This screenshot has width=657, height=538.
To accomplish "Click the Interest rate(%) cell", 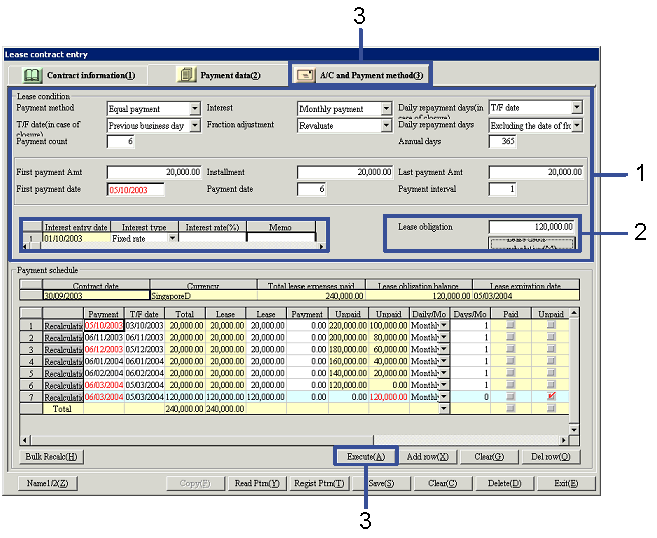I will pos(212,238).
